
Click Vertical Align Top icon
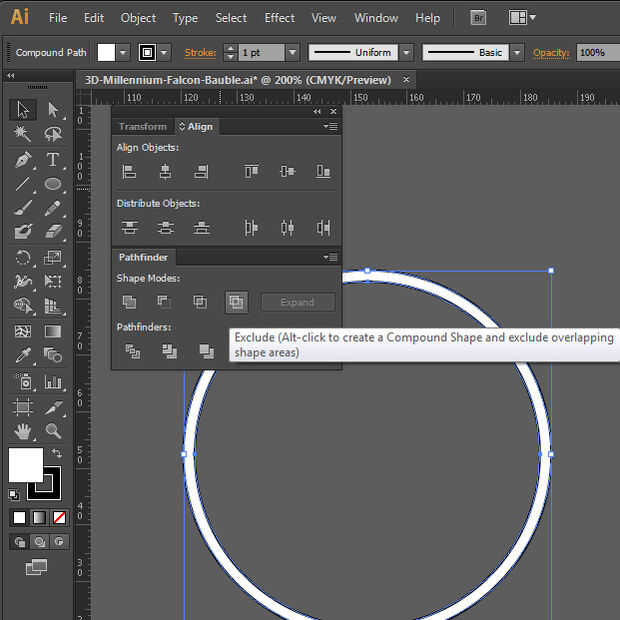[251, 172]
